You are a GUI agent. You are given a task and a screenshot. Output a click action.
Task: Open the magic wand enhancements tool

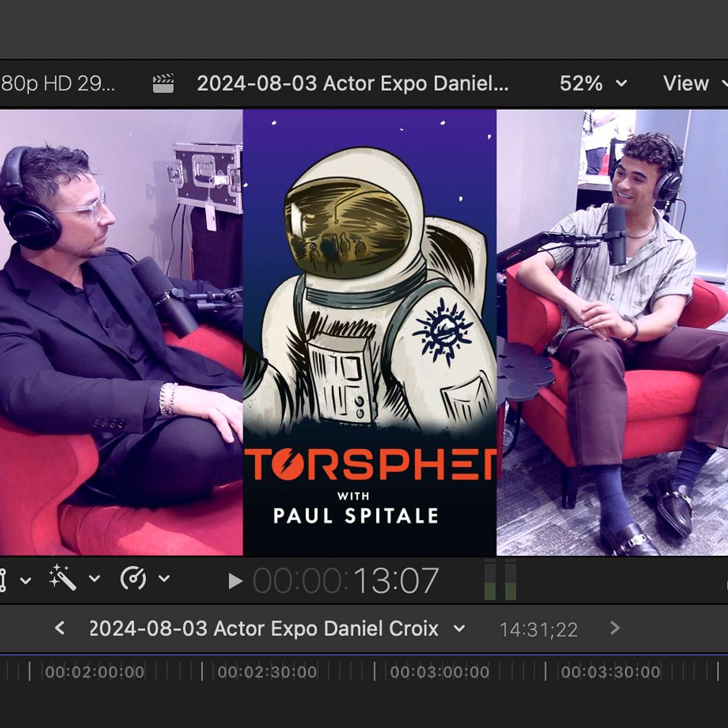click(62, 578)
